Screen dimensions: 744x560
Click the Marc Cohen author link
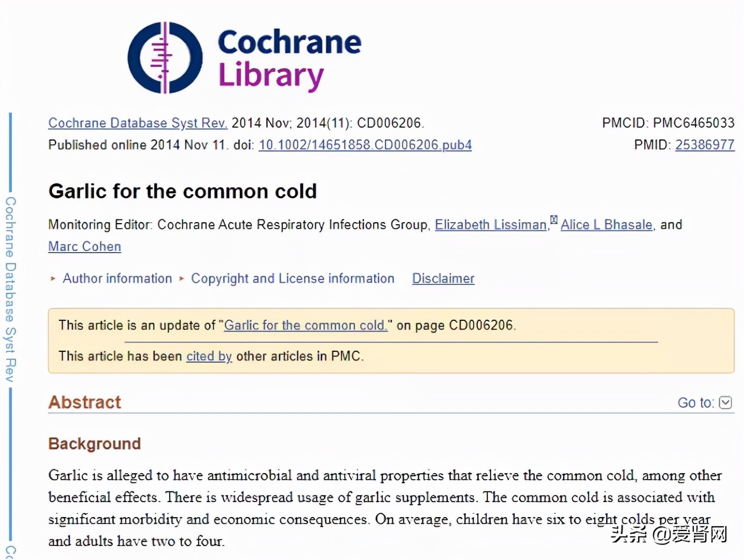click(85, 246)
